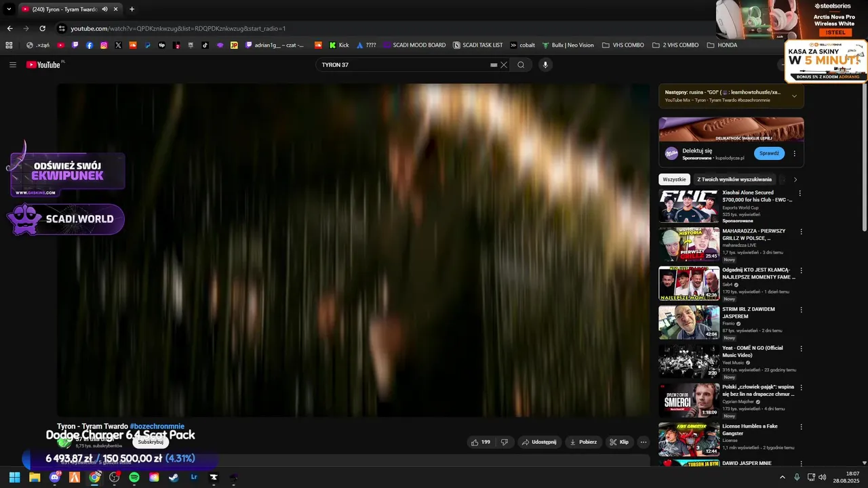Open the License Humbles a Fake Gangster thumbnail
The height and width of the screenshot is (488, 868).
coord(689,439)
